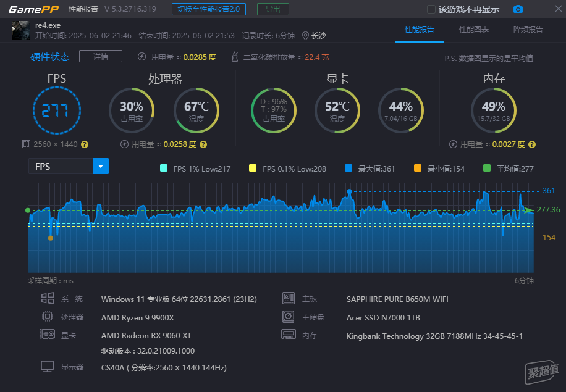The width and height of the screenshot is (566, 392).
Task: Click the green arrow at average line end
Action: 528,210
